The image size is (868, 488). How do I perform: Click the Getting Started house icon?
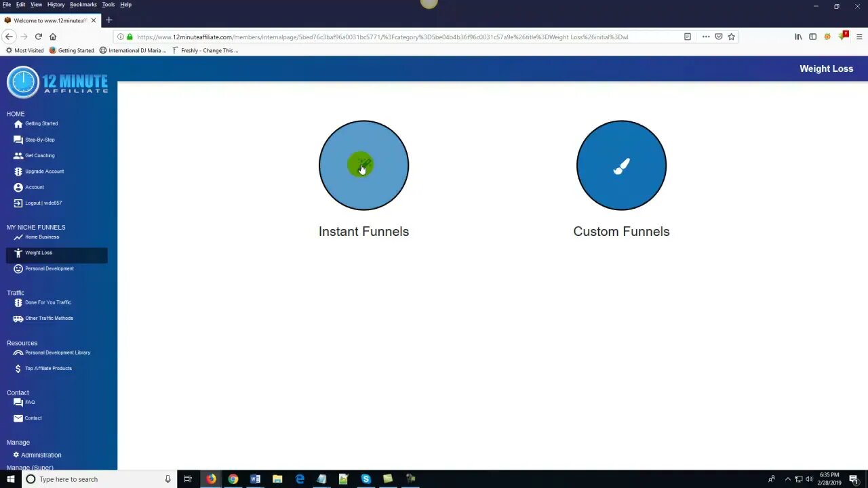(x=18, y=124)
